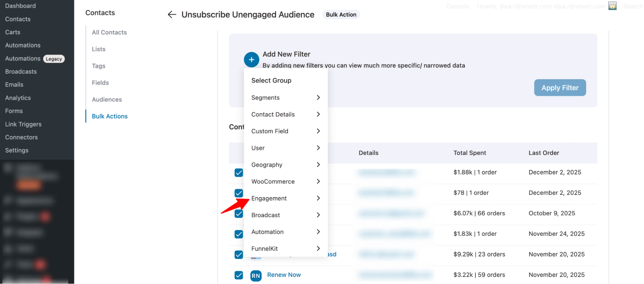Screen dimensions: 644x284
Task: Uncheck the checkbox for the $1.83k row
Action: point(239,234)
